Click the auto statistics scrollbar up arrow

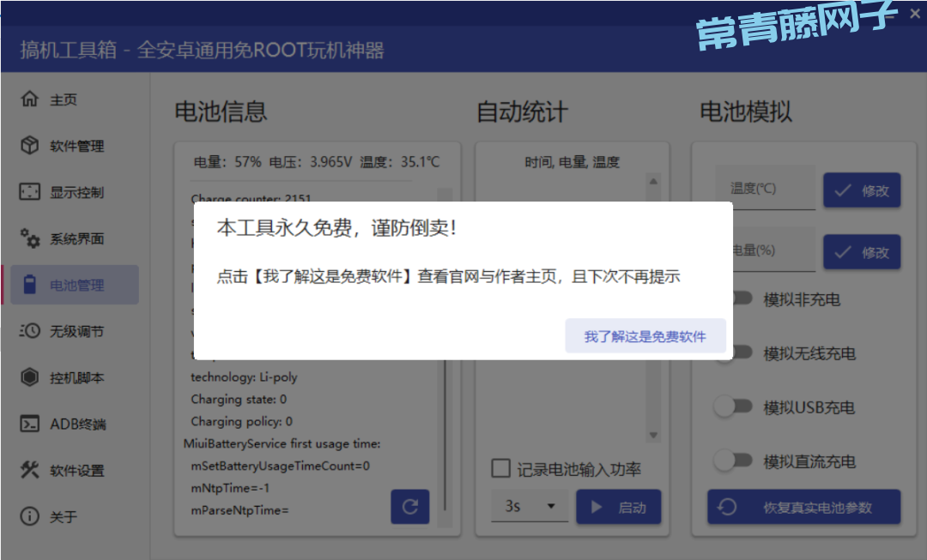tap(653, 181)
